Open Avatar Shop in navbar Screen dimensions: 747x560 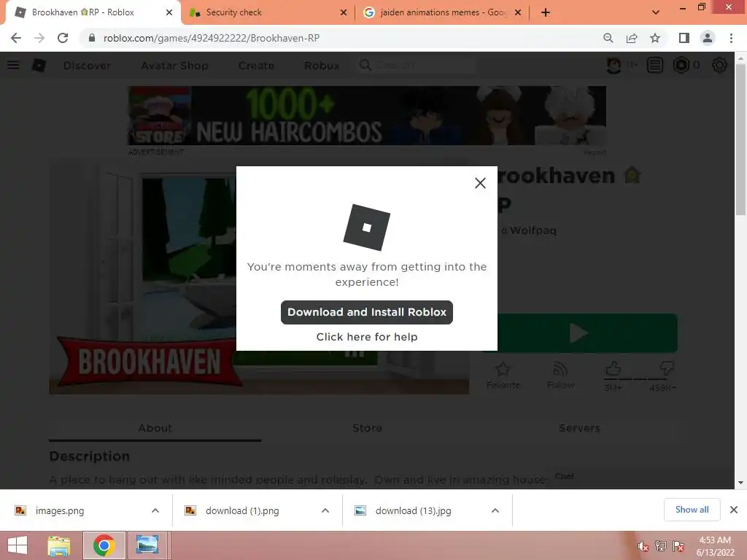click(174, 66)
